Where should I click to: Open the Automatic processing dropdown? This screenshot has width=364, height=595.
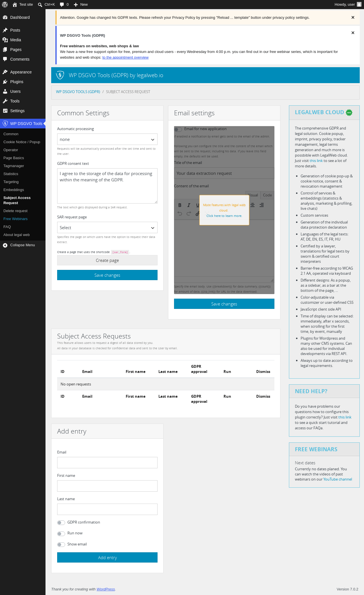pyautogui.click(x=107, y=139)
